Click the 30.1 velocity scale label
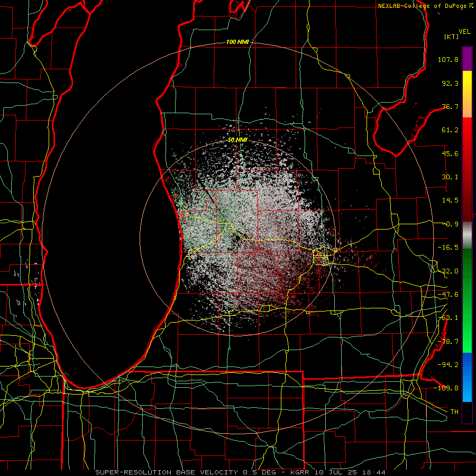This screenshot has width=476, height=476. point(450,177)
